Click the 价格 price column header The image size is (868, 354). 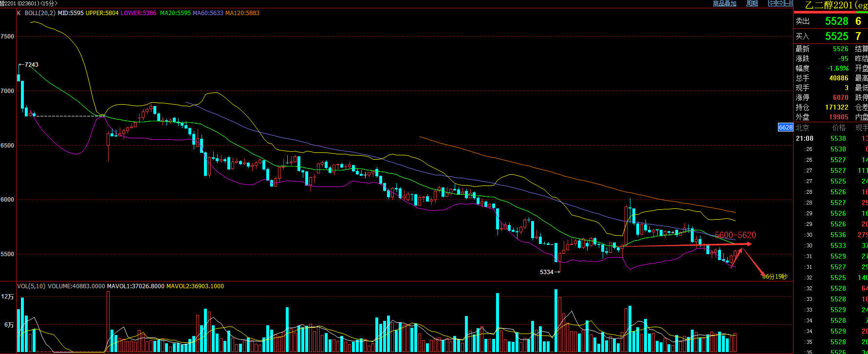point(839,128)
